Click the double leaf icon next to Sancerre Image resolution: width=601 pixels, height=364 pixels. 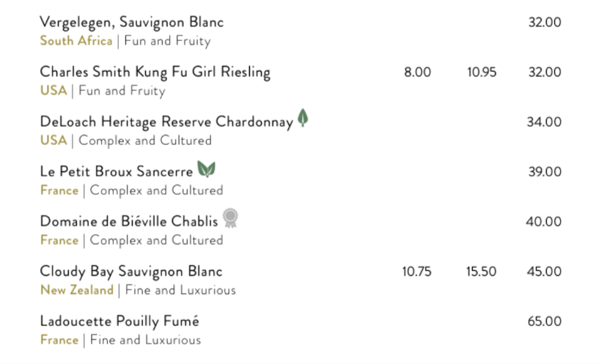[x=206, y=169]
